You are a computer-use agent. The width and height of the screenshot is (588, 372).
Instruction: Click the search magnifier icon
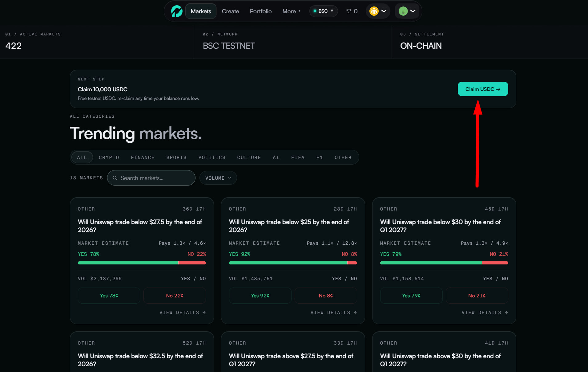(x=115, y=178)
